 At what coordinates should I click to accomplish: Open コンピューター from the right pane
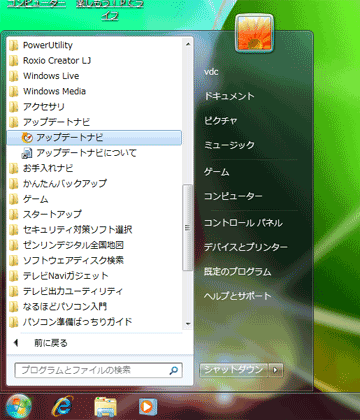click(233, 196)
